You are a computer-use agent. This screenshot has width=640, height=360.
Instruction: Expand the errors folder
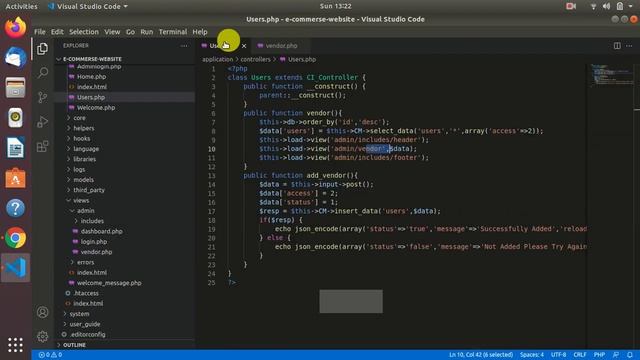pos(85,262)
